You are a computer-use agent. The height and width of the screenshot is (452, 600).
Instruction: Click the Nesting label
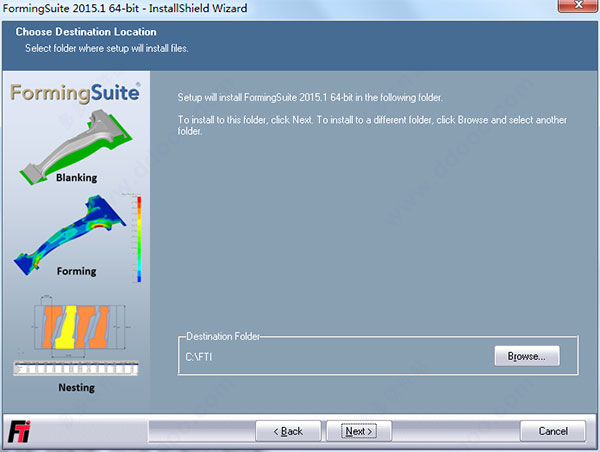(77, 387)
